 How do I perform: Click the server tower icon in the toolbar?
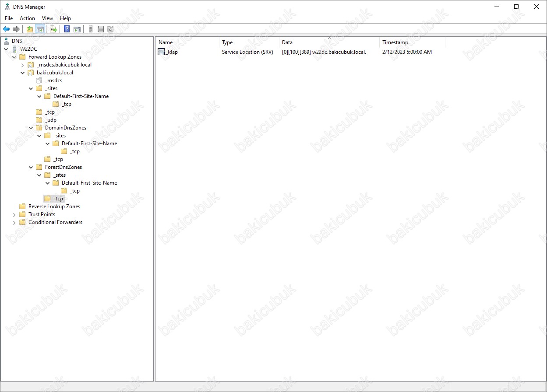(91, 29)
